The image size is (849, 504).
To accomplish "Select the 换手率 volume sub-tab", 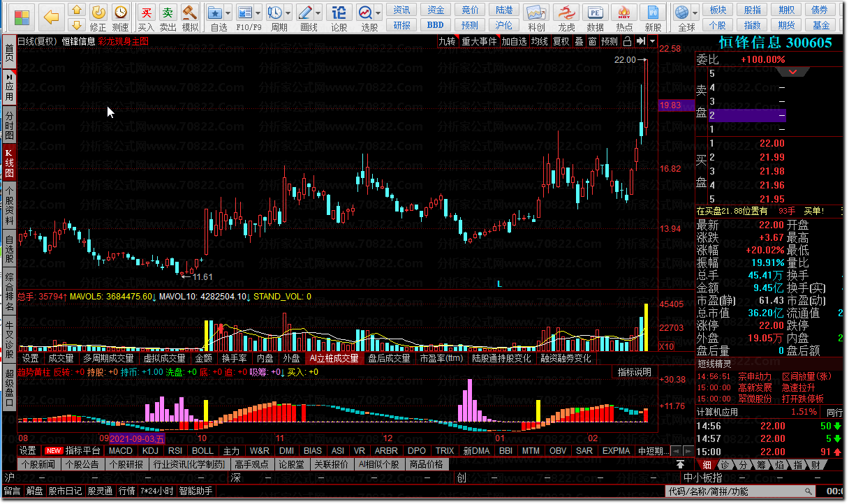I will pyautogui.click(x=234, y=358).
